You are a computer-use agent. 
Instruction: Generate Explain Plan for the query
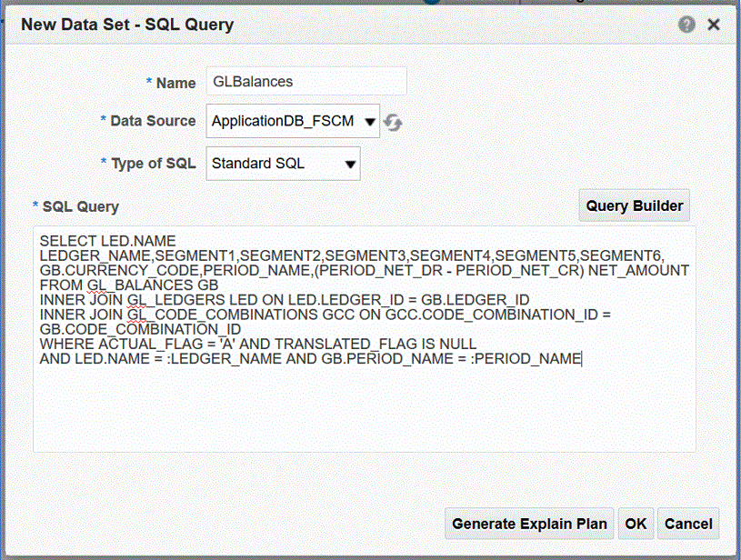click(528, 524)
